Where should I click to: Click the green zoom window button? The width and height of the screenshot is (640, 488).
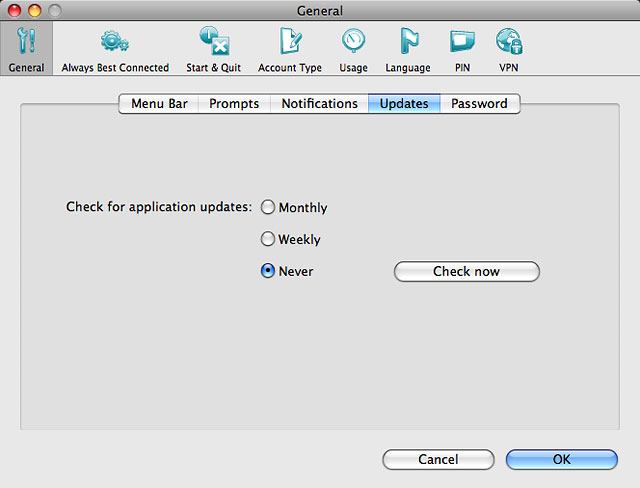53,10
